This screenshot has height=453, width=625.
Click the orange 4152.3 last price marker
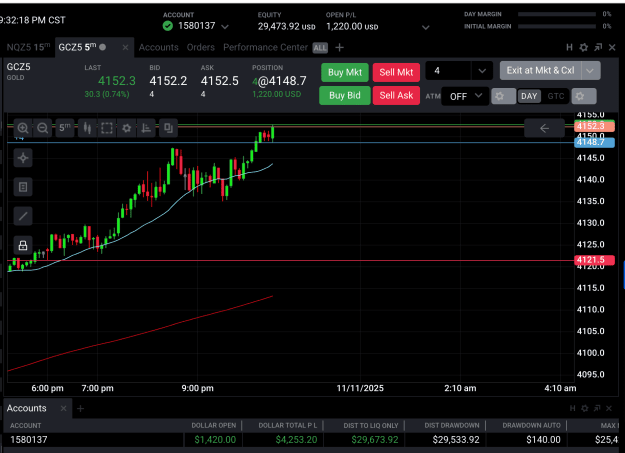(x=594, y=126)
